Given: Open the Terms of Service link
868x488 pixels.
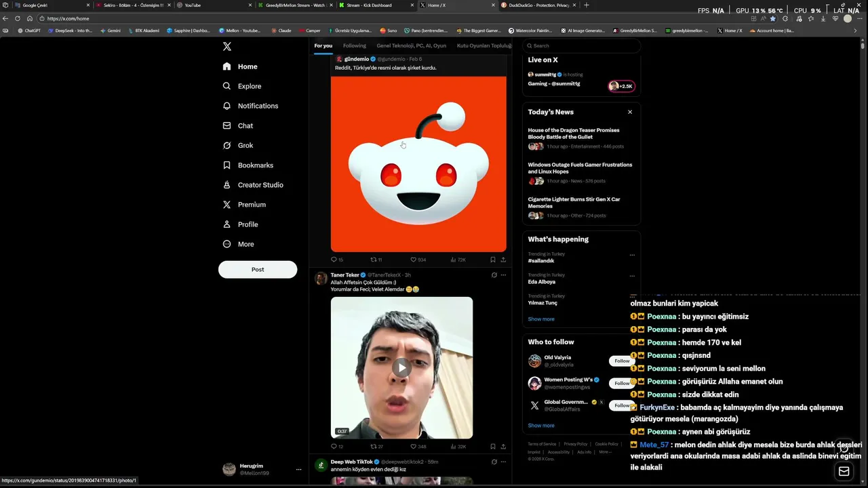Looking at the screenshot, I should pos(542,444).
